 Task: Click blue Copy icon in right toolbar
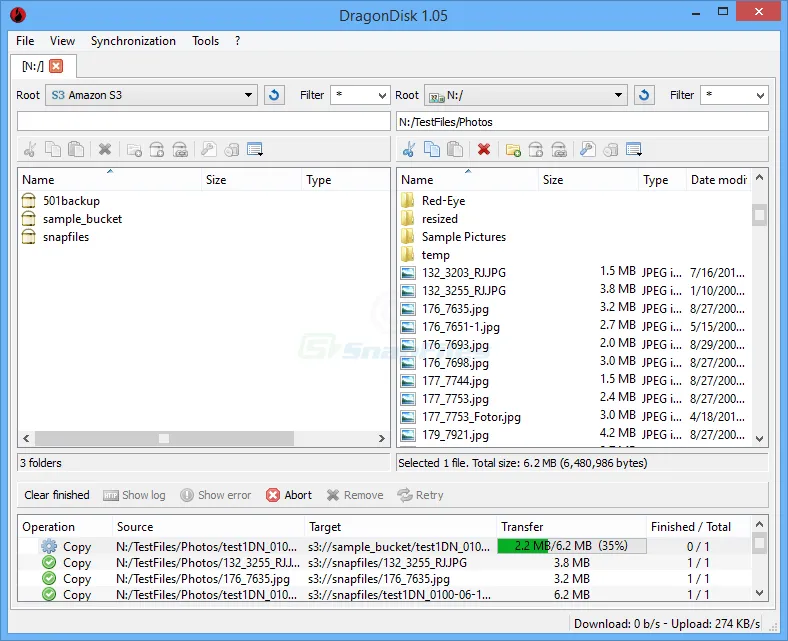(432, 149)
